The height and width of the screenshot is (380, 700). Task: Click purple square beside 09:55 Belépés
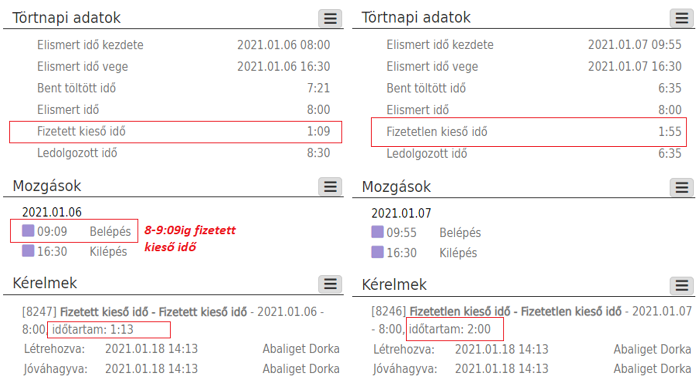click(377, 232)
